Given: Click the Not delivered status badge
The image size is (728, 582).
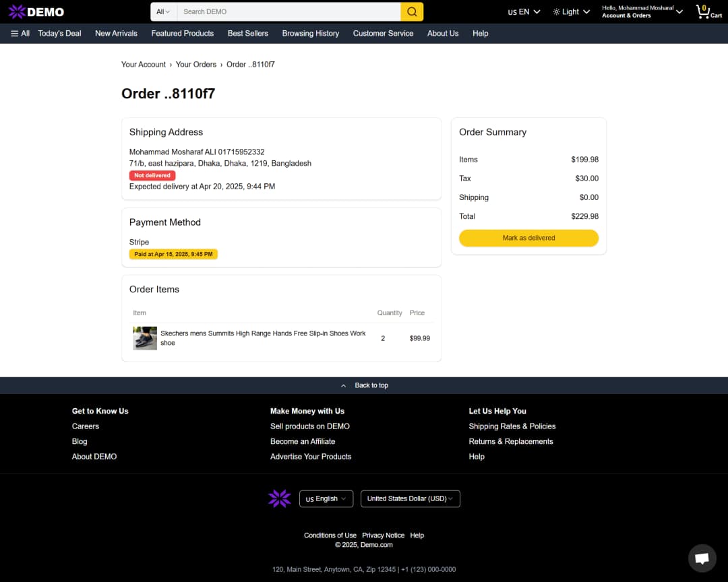Looking at the screenshot, I should point(152,175).
